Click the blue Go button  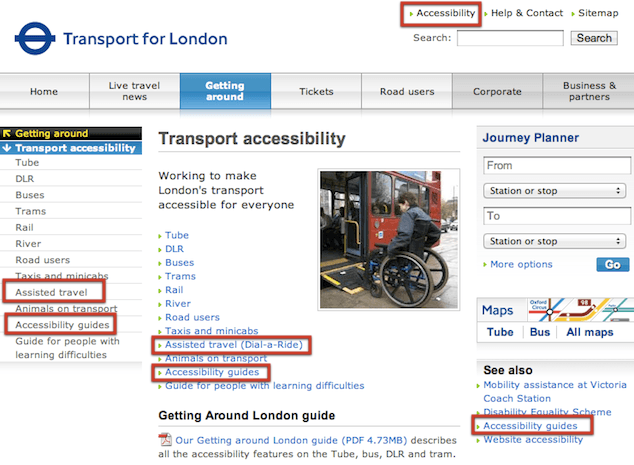point(613,264)
